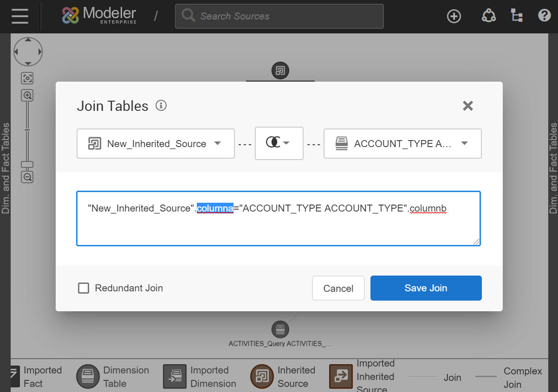Screen dimensions: 558x392
Task: Click the zoom slider handle
Action: [27, 165]
